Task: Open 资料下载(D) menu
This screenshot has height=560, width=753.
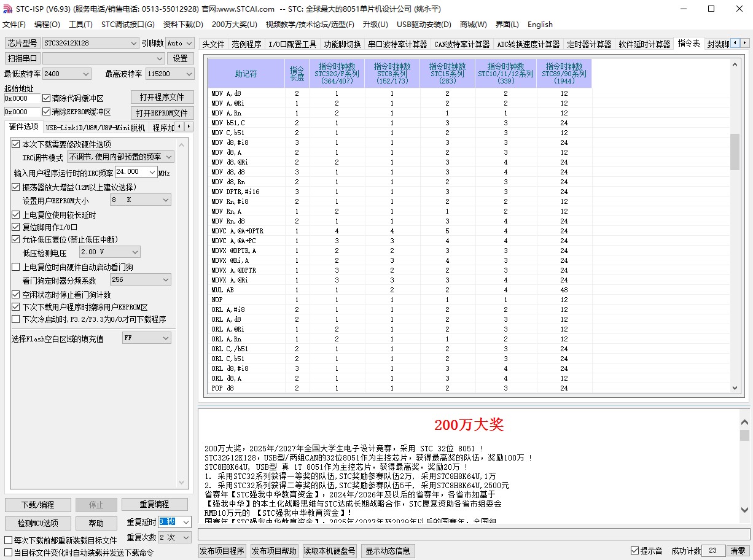Action: click(183, 25)
